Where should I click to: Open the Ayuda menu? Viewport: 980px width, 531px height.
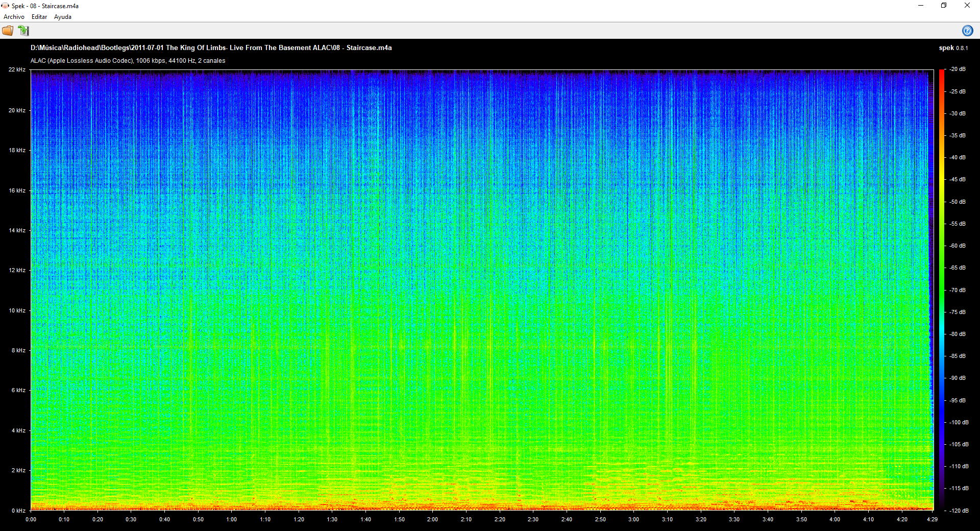62,16
